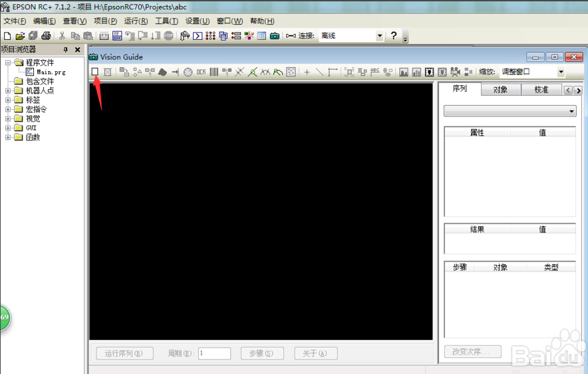
Task: Click the tab scroll right arrow
Action: point(578,91)
